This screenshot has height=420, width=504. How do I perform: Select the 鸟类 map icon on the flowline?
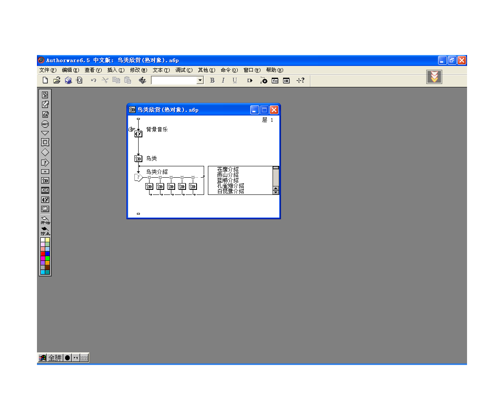point(138,158)
